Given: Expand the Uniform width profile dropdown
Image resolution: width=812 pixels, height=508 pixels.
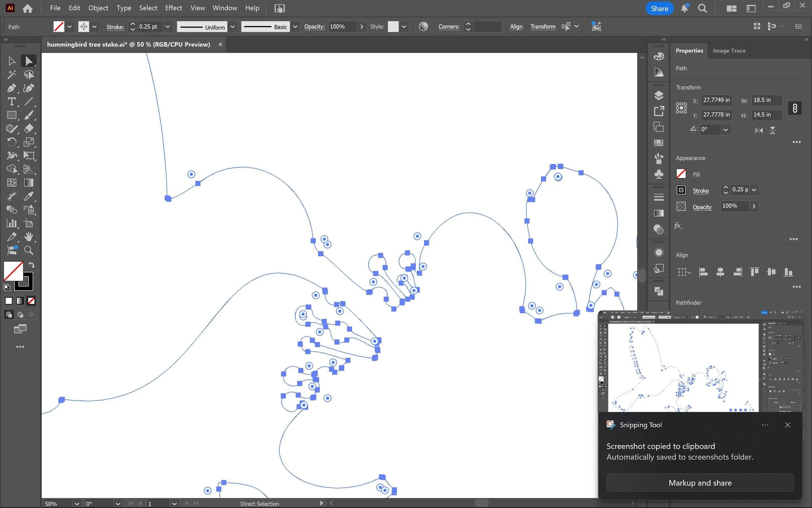Looking at the screenshot, I should point(232,27).
